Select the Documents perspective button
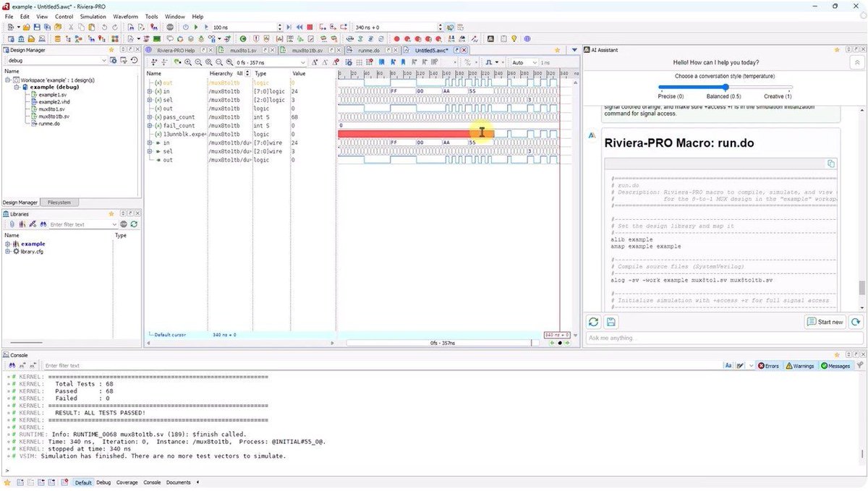 (x=178, y=482)
